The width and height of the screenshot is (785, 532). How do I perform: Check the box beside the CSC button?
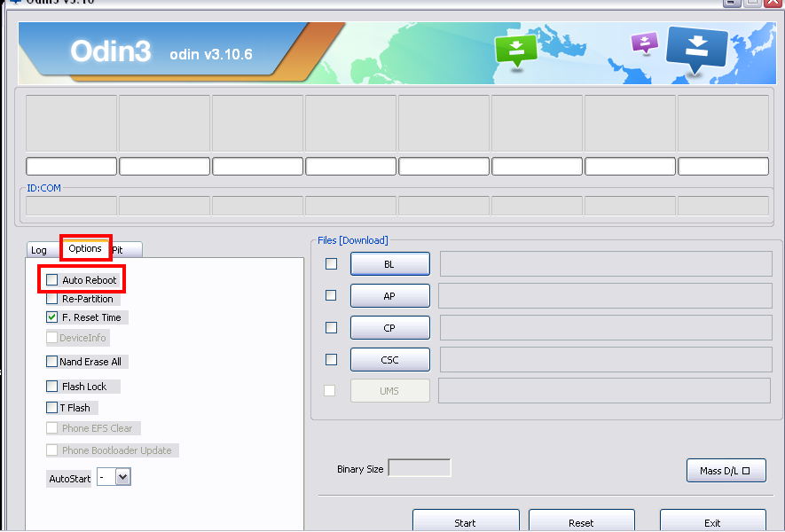pos(331,359)
